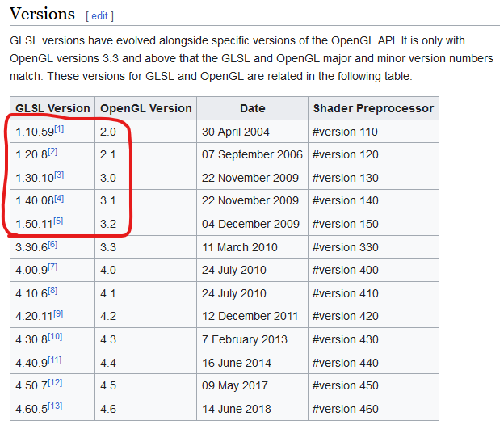Screen dimensions: 504x429
Task: Click the date '24 July 2010' in 4.0 row
Action: (x=234, y=270)
